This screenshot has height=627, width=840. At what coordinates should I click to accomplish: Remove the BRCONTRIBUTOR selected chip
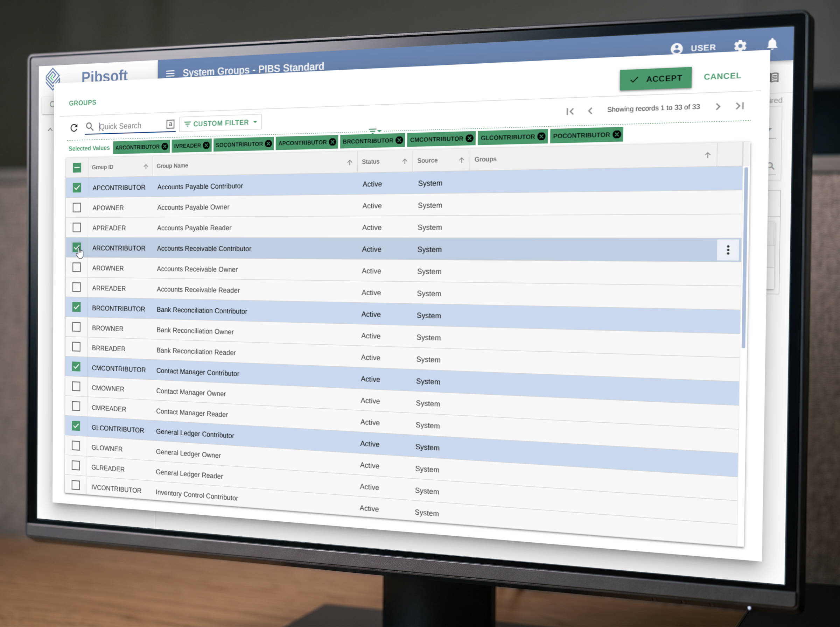pos(399,140)
